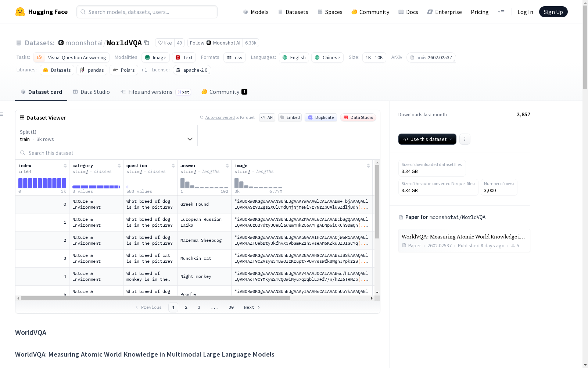The image size is (588, 368).
Task: Click the Next page button
Action: point(252,307)
